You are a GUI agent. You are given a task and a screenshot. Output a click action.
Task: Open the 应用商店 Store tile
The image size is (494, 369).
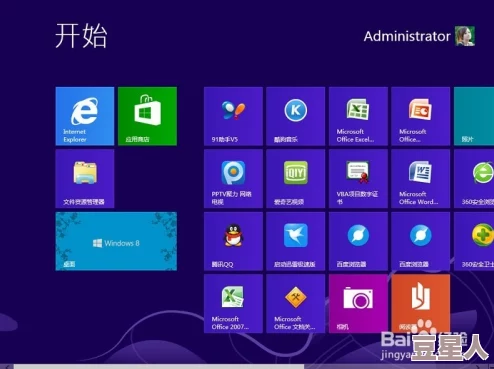tap(147, 116)
